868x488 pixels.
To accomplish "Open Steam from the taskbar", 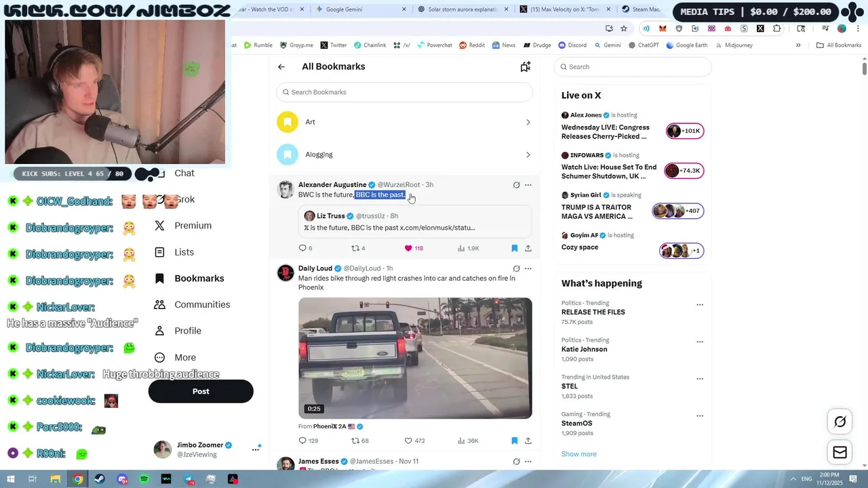I will (100, 479).
